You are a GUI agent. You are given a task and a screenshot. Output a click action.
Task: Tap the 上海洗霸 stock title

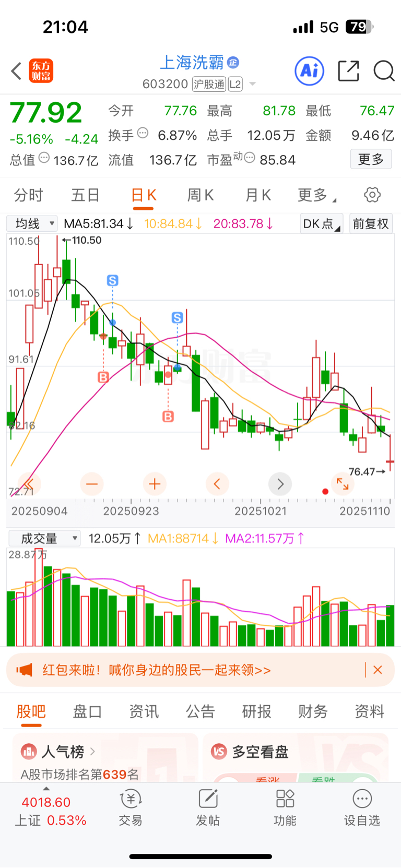pyautogui.click(x=192, y=63)
